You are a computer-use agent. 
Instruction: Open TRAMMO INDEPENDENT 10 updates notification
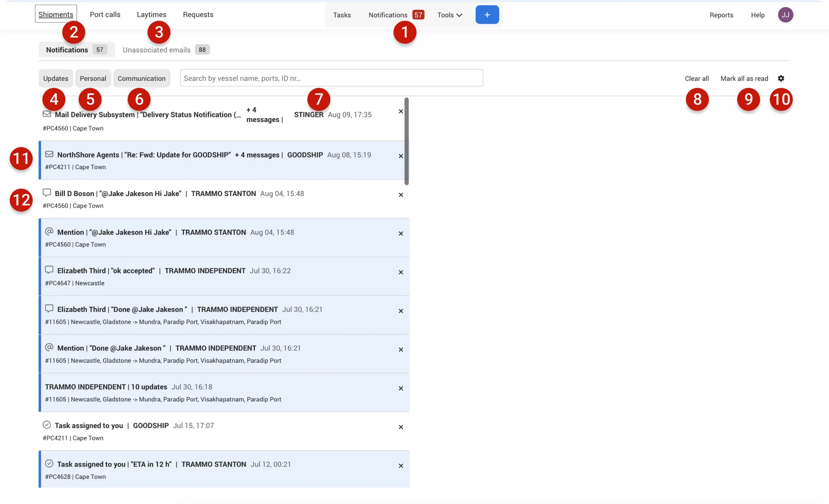pos(224,393)
